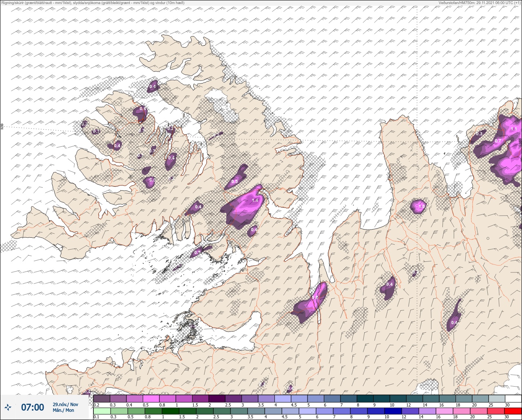The image size is (522, 420).
Task: Click the 0.7 precipitation value on map
Action: [498, 141]
